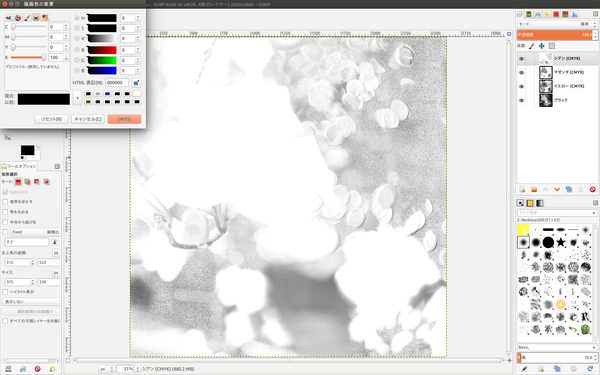Image resolution: width=600 pixels, height=375 pixels.
Task: Delete tool preset red icon
Action: click(x=38, y=369)
